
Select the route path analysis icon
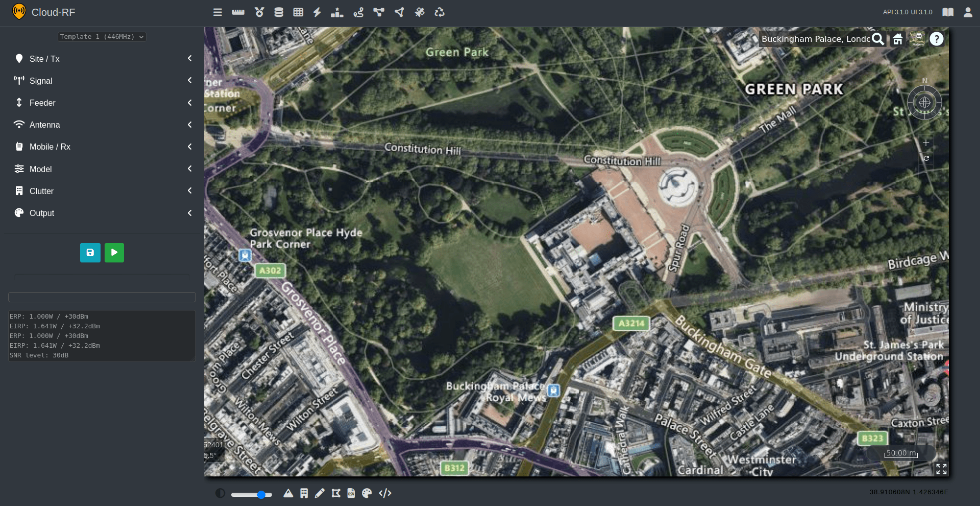[358, 12]
